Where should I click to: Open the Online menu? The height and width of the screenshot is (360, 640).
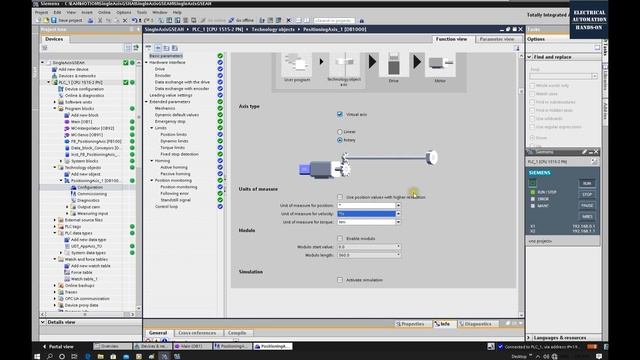[104, 12]
